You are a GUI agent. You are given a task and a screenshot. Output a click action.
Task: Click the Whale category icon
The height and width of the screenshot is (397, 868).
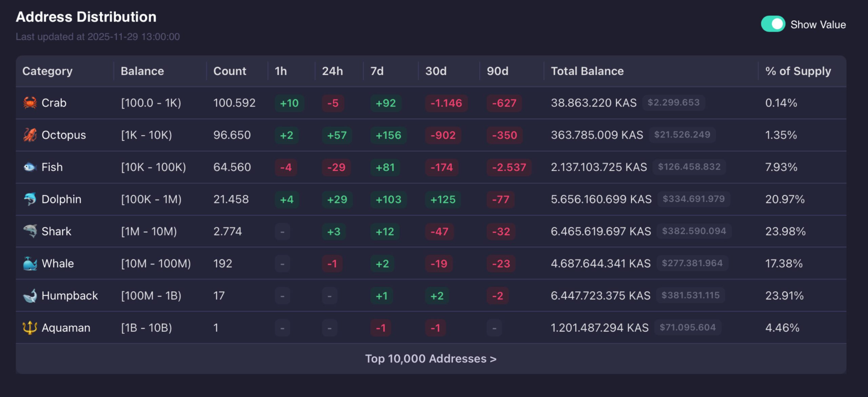coord(30,263)
